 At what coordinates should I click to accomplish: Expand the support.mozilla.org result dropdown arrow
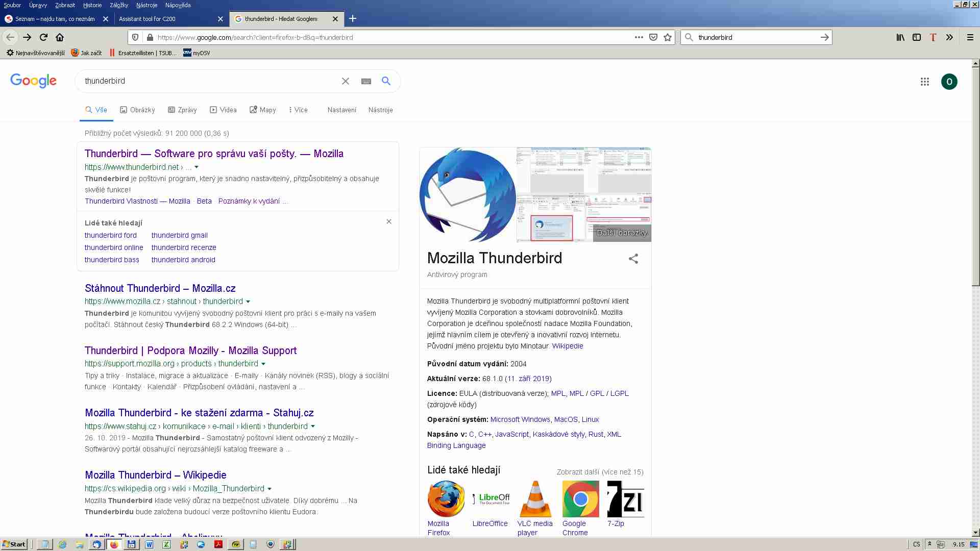[x=263, y=364]
